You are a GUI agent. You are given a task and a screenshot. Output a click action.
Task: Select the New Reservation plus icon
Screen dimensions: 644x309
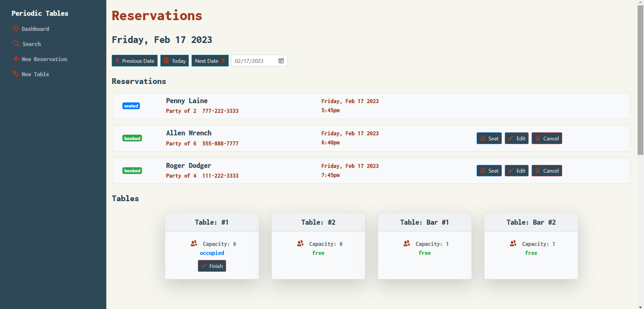(15, 58)
